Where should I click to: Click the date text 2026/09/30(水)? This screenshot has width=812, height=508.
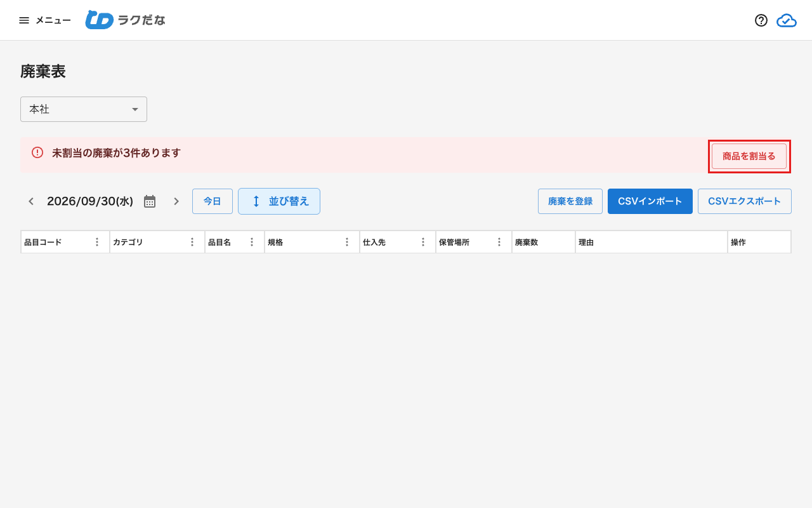point(90,201)
